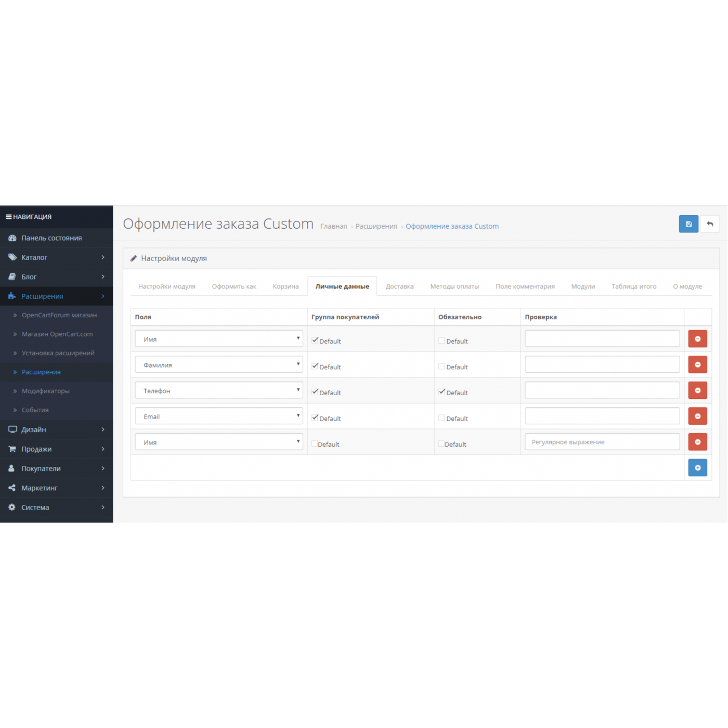Toggle customer group Default for Фамилия
Viewport: 728px width, 728px height.
315,366
